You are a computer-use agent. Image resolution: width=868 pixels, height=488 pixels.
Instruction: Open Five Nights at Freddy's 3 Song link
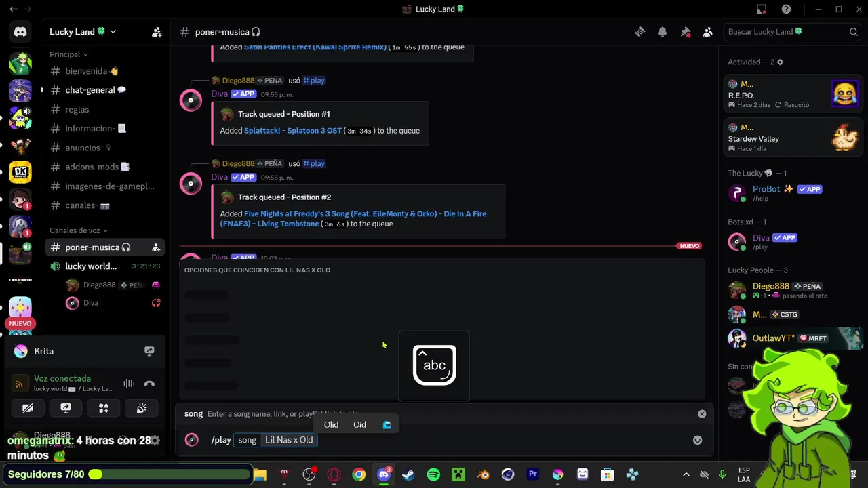click(x=353, y=219)
